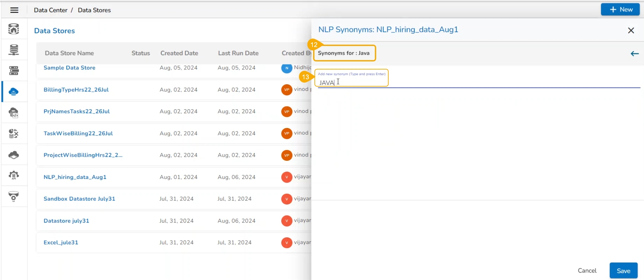Screen dimensions: 644x280
Task: Open the Data Center breadcrumb link
Action: [51, 10]
